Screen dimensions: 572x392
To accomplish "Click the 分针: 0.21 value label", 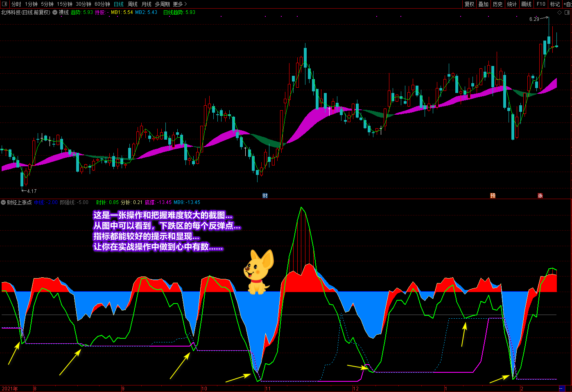I will point(132,202).
